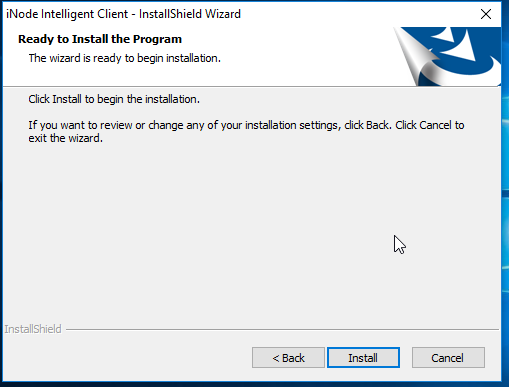Click the empty gray dialog body area

(233, 233)
